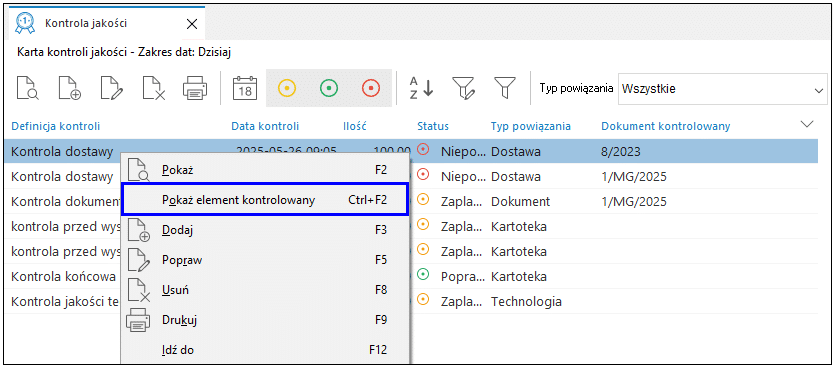Toggle the yellow planned status filter

coord(287,88)
